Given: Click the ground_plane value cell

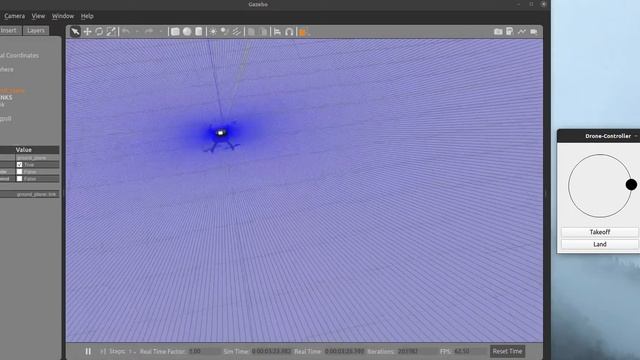Looking at the screenshot, I should [x=37, y=158].
